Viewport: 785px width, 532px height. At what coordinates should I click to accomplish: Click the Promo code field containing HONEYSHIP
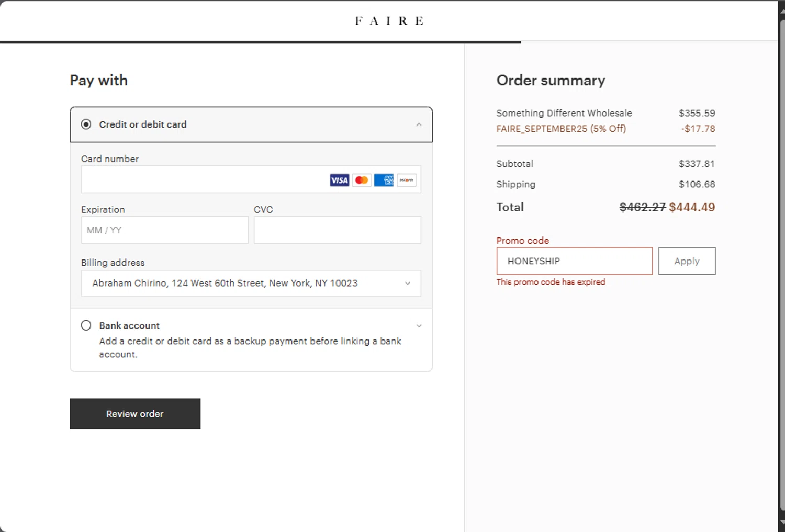tap(574, 261)
